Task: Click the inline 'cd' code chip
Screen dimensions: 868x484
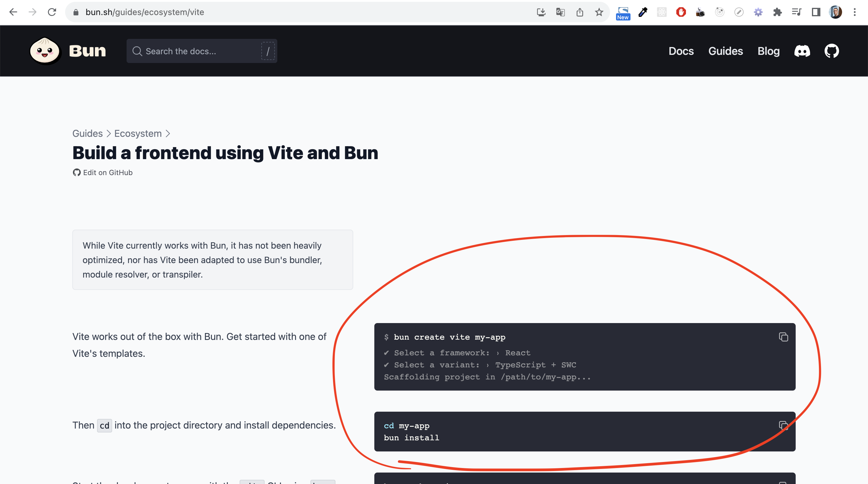Action: [105, 425]
